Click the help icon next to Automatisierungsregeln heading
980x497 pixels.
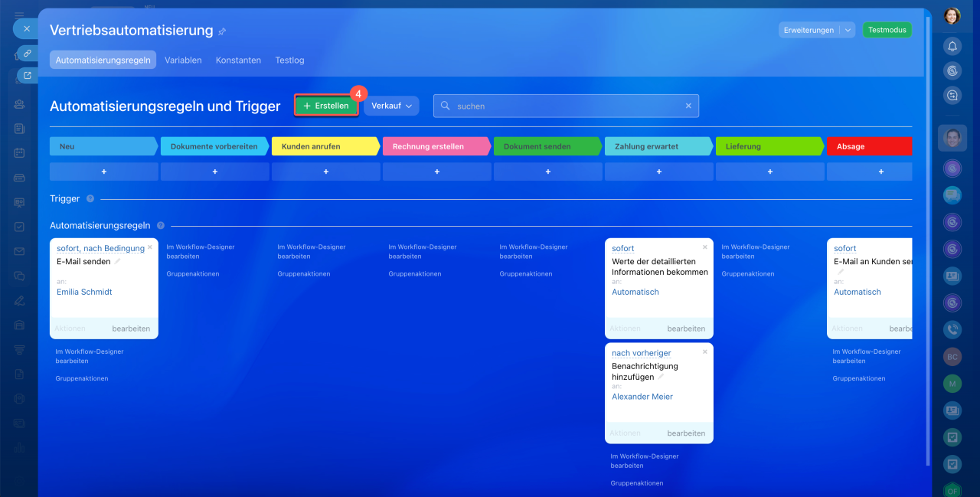161,225
